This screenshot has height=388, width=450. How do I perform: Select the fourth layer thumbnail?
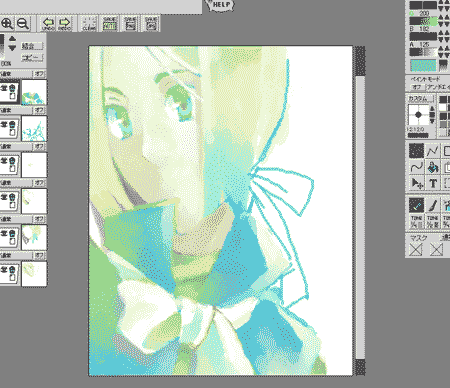(34, 201)
